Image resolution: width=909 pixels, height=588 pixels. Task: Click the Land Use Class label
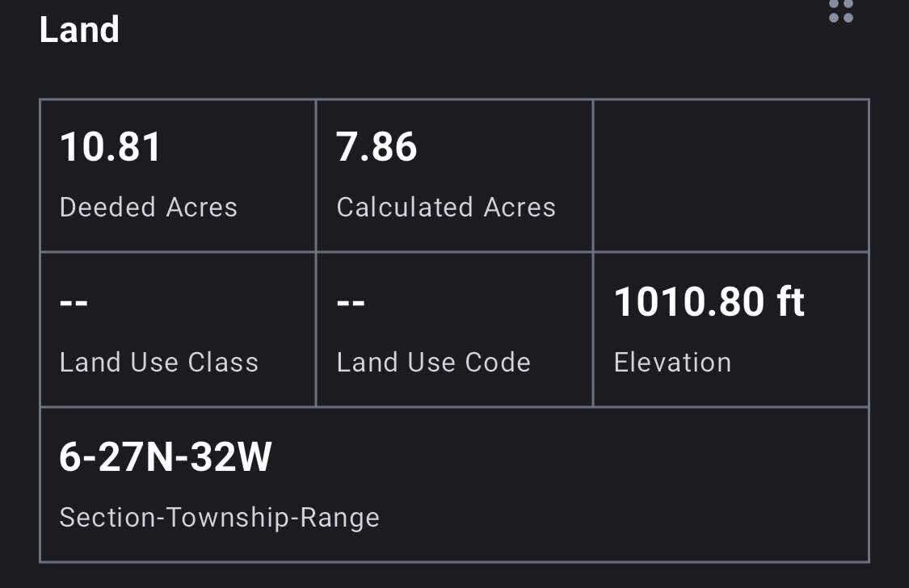[x=159, y=363]
